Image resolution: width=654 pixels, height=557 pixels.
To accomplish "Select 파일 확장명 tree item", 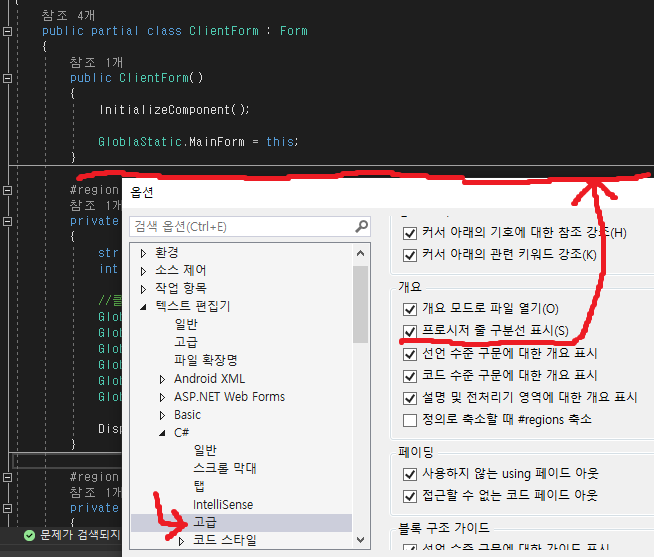I will (x=206, y=360).
